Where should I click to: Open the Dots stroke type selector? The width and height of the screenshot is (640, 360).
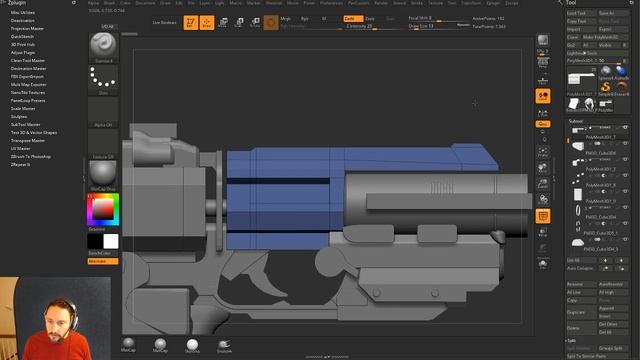(103, 80)
